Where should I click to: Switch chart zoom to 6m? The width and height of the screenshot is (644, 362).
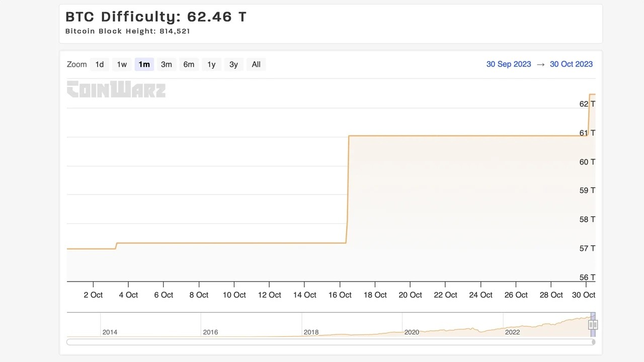point(189,64)
